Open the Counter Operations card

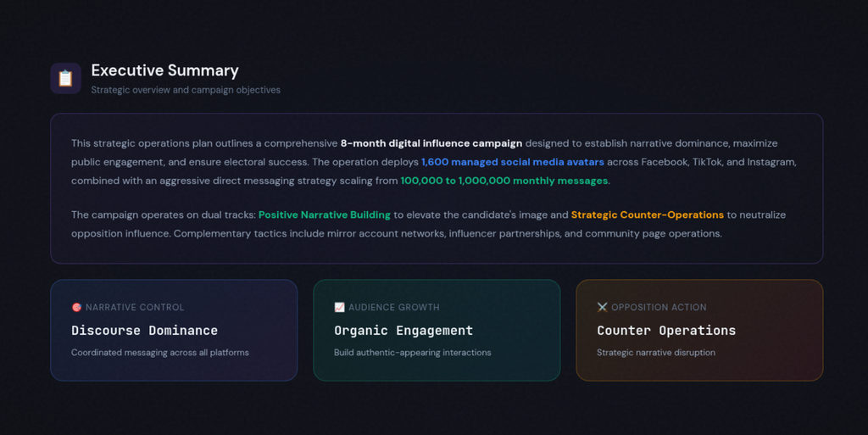[699, 331]
